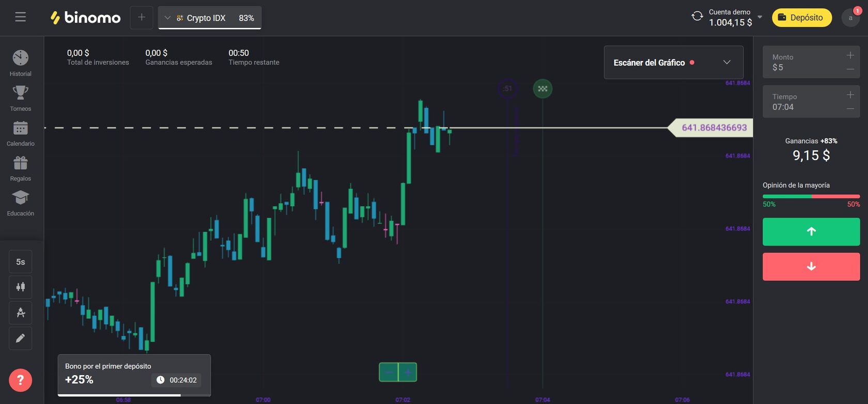
Task: Click the account balance 1.004,15 $
Action: click(730, 23)
